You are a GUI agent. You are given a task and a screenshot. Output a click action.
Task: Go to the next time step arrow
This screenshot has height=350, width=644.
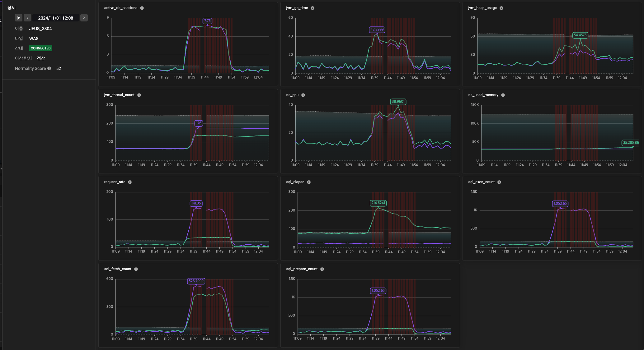(84, 18)
